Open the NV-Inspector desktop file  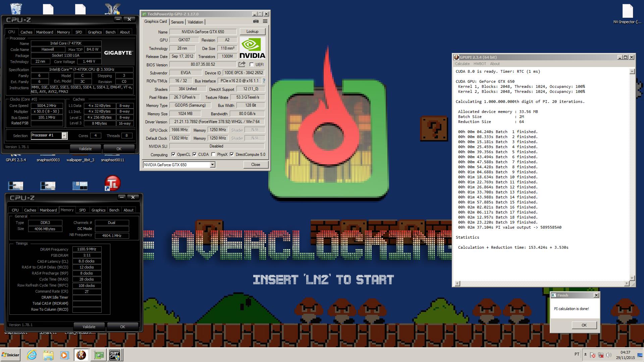pyautogui.click(x=627, y=14)
